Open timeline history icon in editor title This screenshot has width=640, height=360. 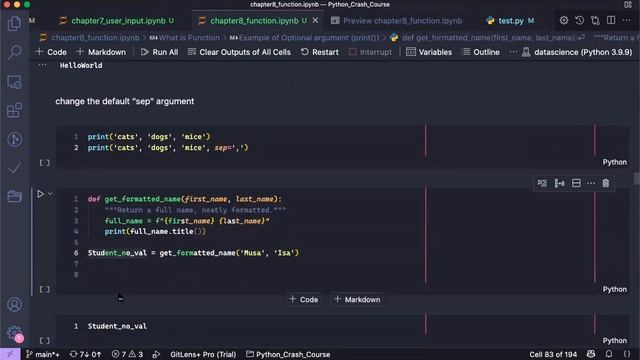(579, 20)
